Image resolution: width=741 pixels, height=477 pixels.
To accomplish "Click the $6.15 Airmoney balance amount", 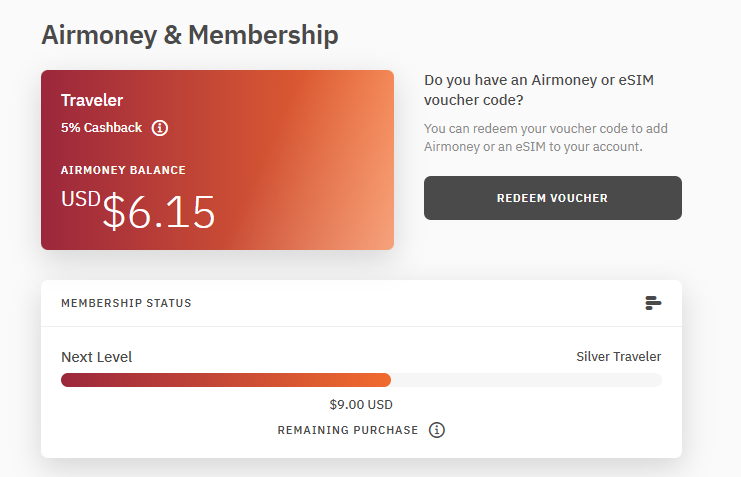I will pyautogui.click(x=159, y=212).
